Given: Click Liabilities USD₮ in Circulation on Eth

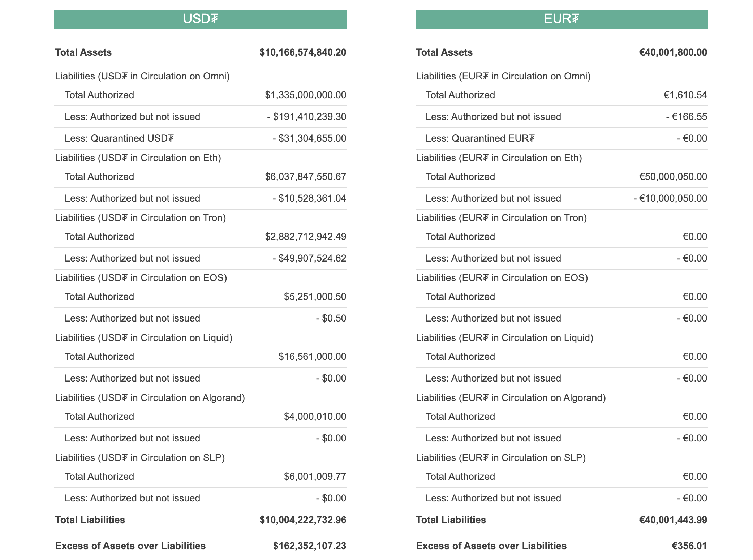Looking at the screenshot, I should (x=138, y=158).
